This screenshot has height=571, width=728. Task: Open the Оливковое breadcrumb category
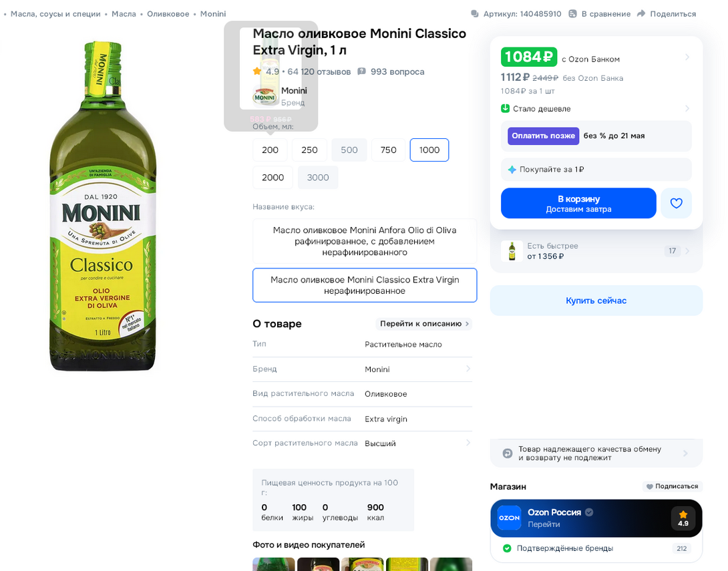[168, 14]
